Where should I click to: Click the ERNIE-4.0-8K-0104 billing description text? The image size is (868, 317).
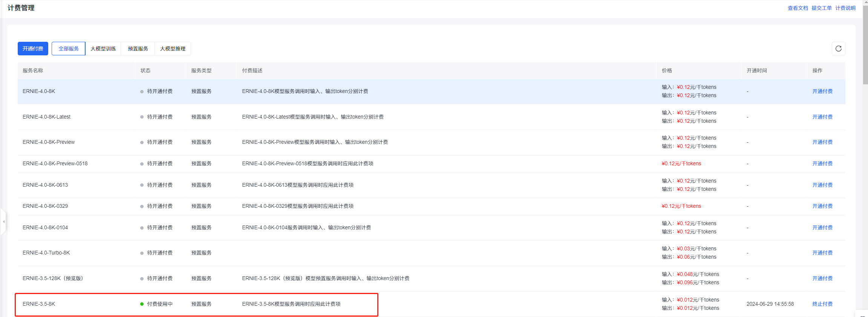(306, 228)
